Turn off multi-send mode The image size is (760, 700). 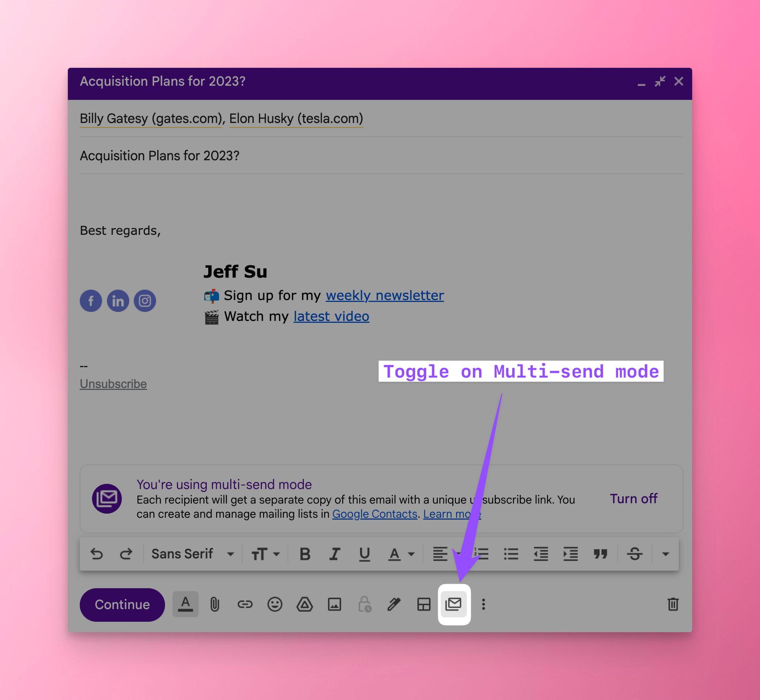point(633,498)
